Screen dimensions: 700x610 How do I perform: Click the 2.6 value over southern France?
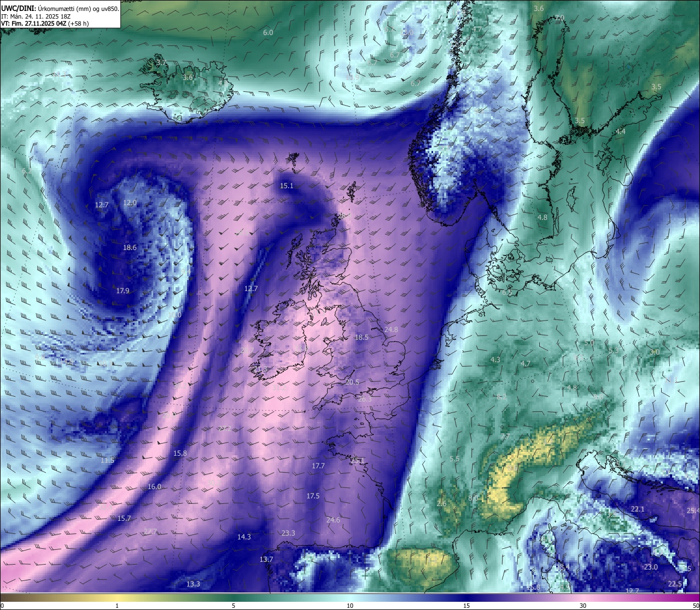(x=442, y=504)
